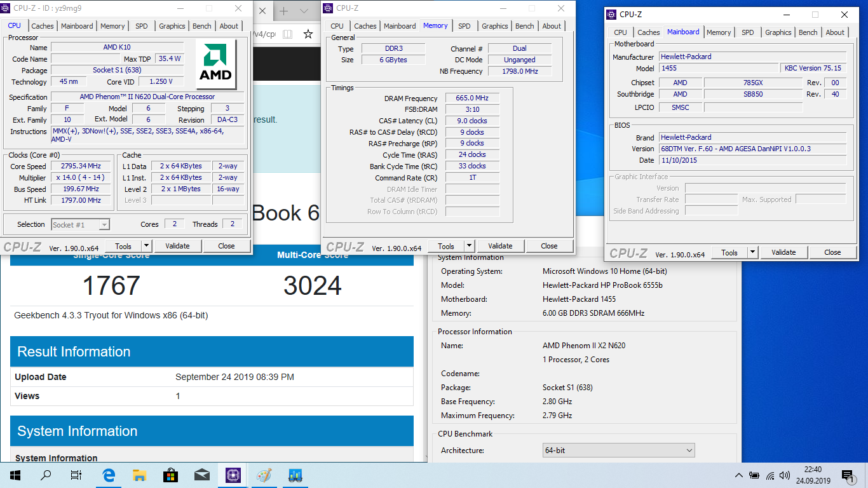This screenshot has width=868, height=488.
Task: Click the upload date September 24 2019 08:39 PM
Action: click(x=234, y=377)
